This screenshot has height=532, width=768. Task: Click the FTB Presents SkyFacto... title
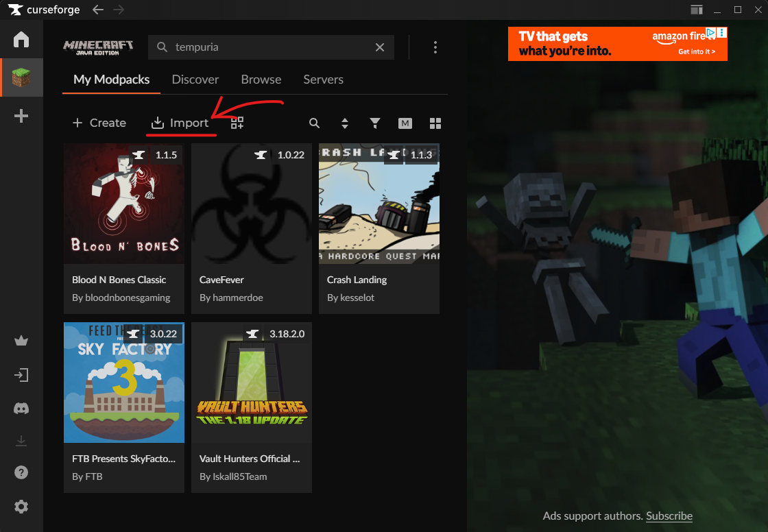123,459
